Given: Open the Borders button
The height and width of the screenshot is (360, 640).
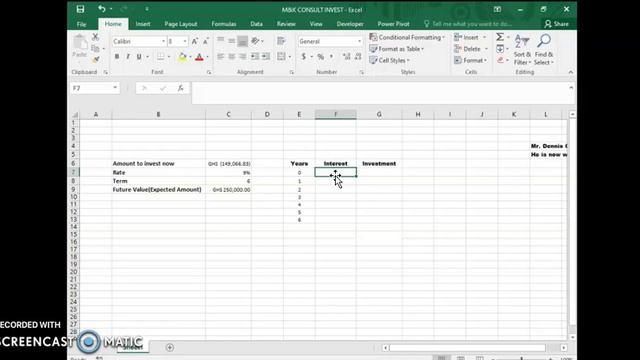Looking at the screenshot, I should click(161, 57).
